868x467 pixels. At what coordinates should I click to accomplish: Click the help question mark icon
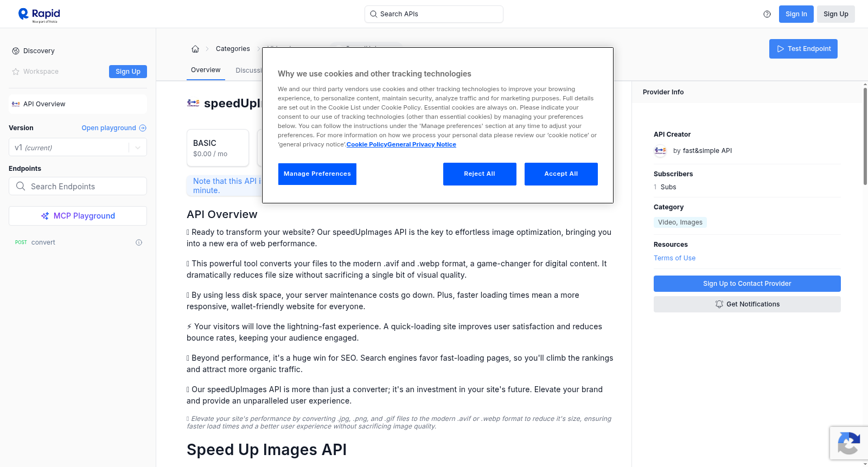click(x=767, y=14)
